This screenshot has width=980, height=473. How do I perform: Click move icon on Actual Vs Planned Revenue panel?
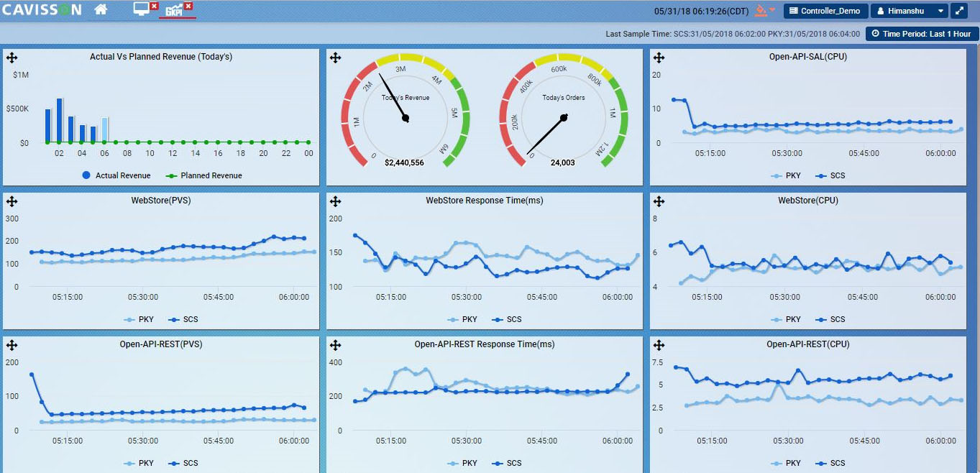coord(12,58)
